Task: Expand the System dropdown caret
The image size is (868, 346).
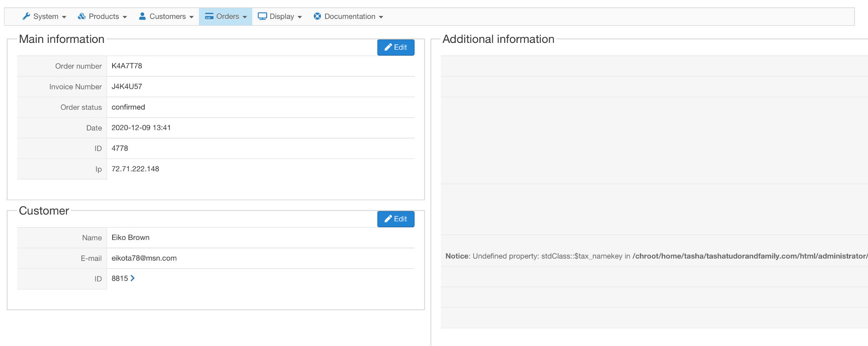Action: (64, 17)
